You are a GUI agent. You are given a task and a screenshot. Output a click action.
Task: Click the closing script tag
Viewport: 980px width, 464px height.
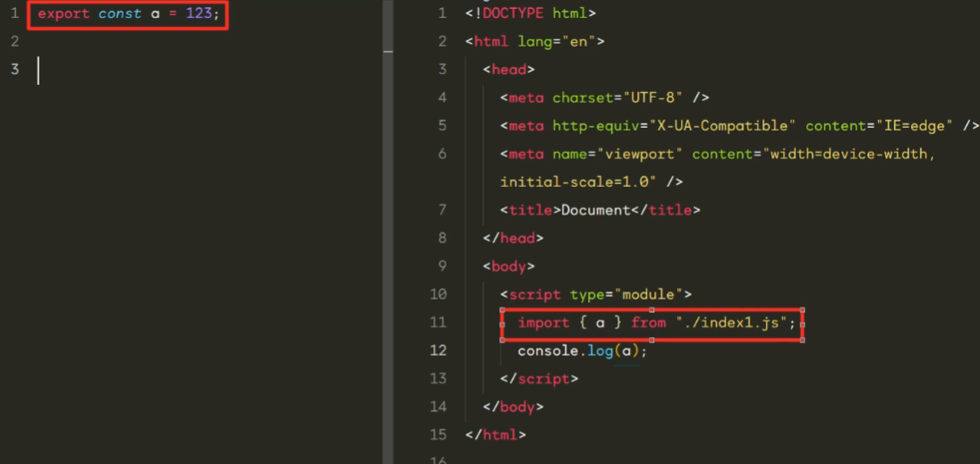[x=540, y=378]
